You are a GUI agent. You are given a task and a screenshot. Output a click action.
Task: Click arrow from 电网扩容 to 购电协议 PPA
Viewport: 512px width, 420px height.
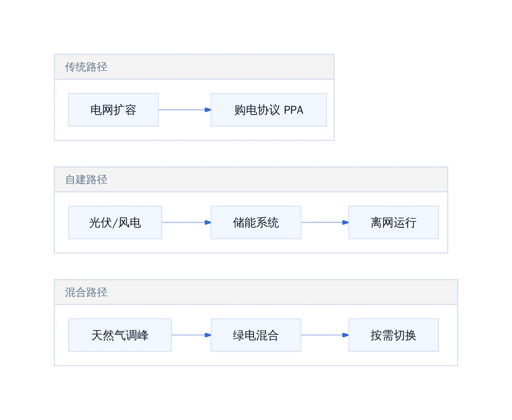pos(185,110)
